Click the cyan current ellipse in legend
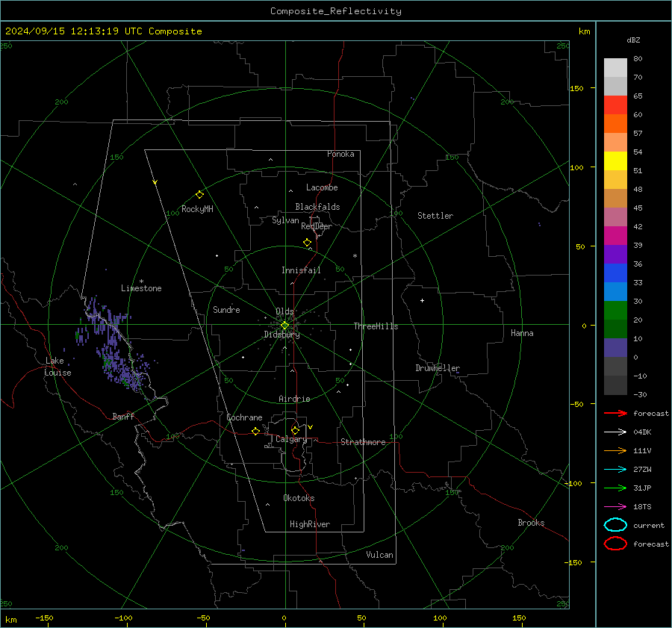The height and width of the screenshot is (628, 672). pyautogui.click(x=615, y=525)
